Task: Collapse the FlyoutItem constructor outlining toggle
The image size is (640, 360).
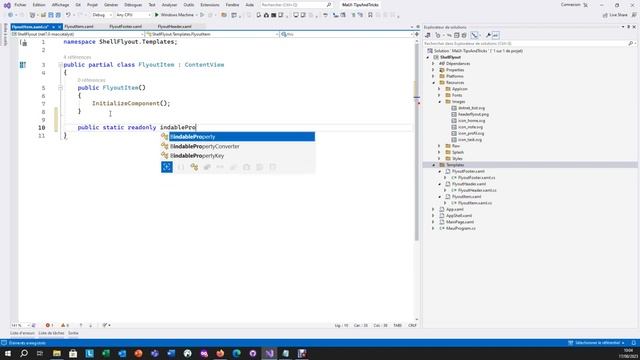Action: pyautogui.click(x=60, y=88)
